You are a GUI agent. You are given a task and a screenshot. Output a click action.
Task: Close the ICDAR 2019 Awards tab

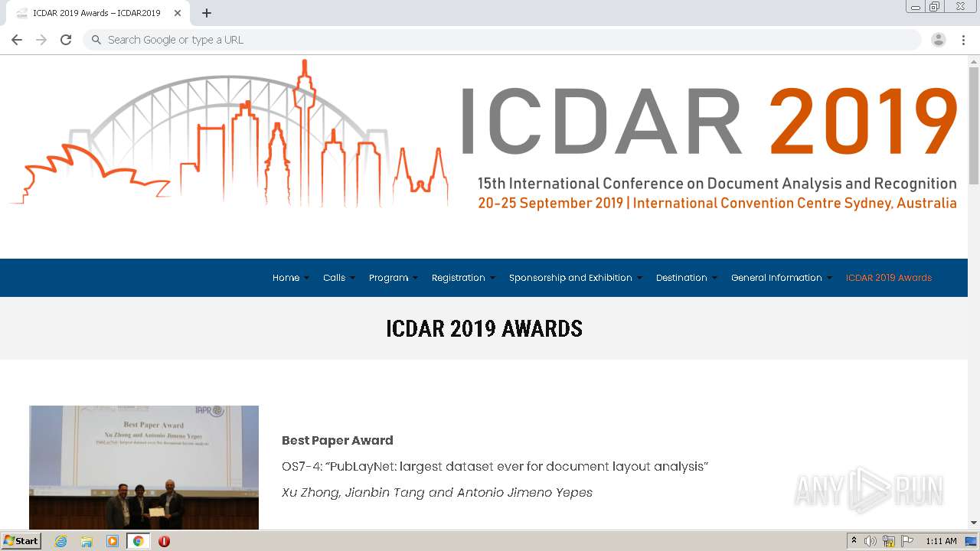tap(177, 13)
